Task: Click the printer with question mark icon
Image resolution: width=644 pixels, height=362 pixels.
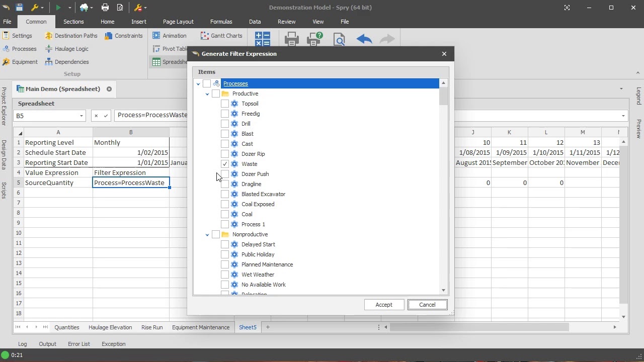Action: (315, 39)
